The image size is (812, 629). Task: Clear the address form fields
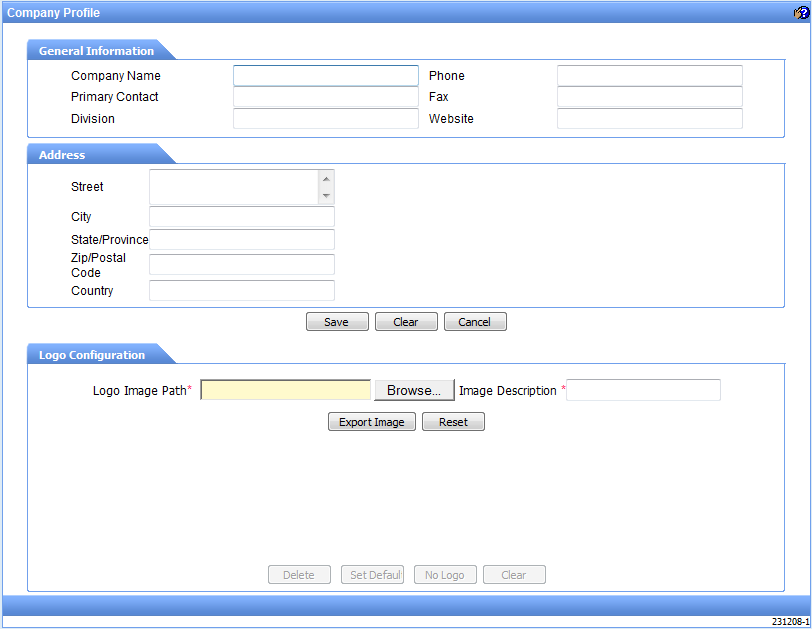pos(406,321)
